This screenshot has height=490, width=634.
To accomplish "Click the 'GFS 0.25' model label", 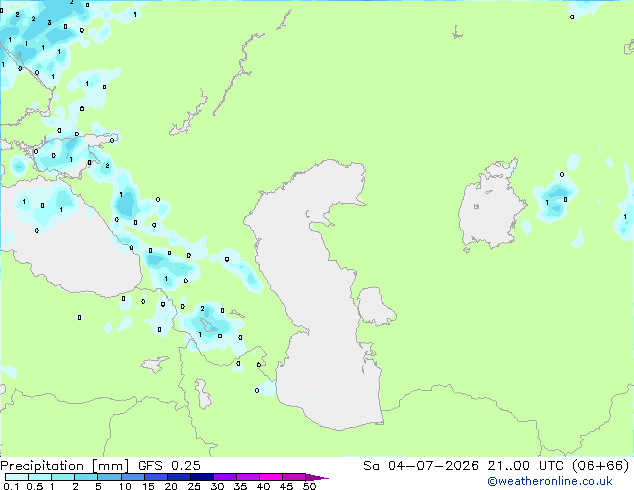I will 169,466.
